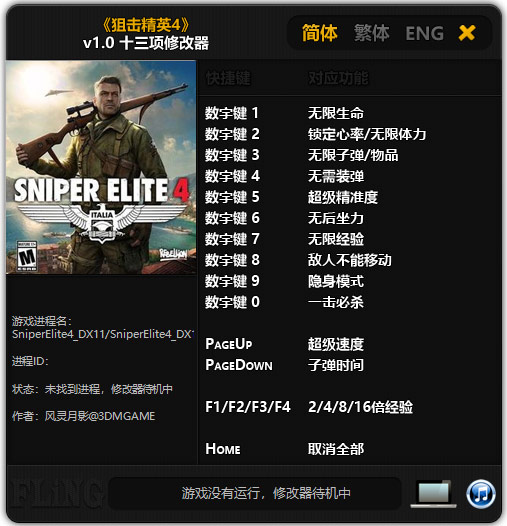Click the 取消全部 Home entry
507x526 pixels.
pyautogui.click(x=336, y=449)
